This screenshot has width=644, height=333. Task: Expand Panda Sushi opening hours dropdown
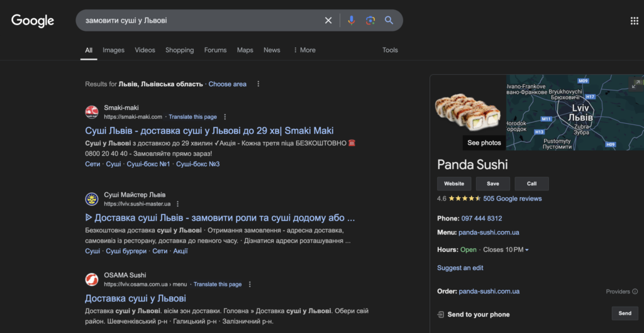click(527, 250)
